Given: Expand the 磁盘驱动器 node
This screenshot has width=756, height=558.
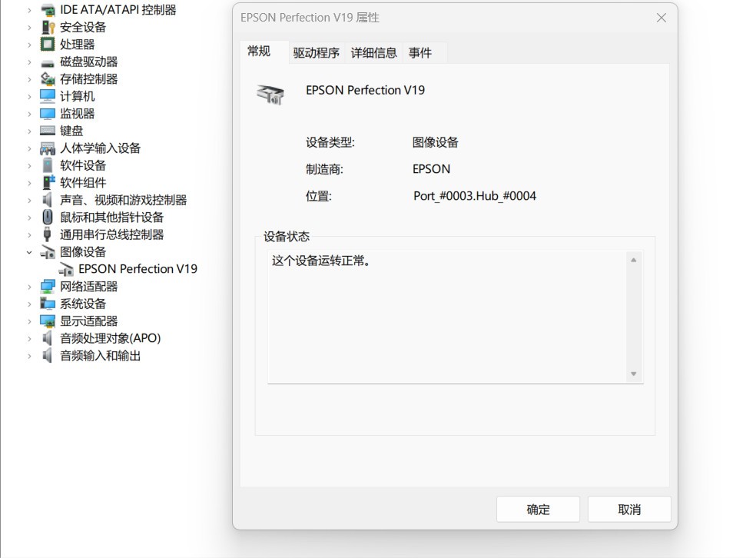Looking at the screenshot, I should point(29,62).
